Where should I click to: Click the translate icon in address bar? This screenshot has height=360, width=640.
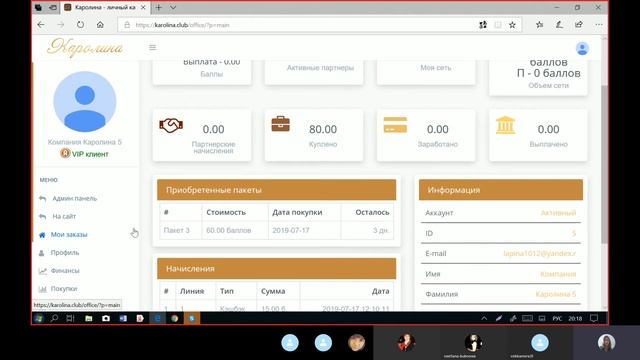click(483, 25)
